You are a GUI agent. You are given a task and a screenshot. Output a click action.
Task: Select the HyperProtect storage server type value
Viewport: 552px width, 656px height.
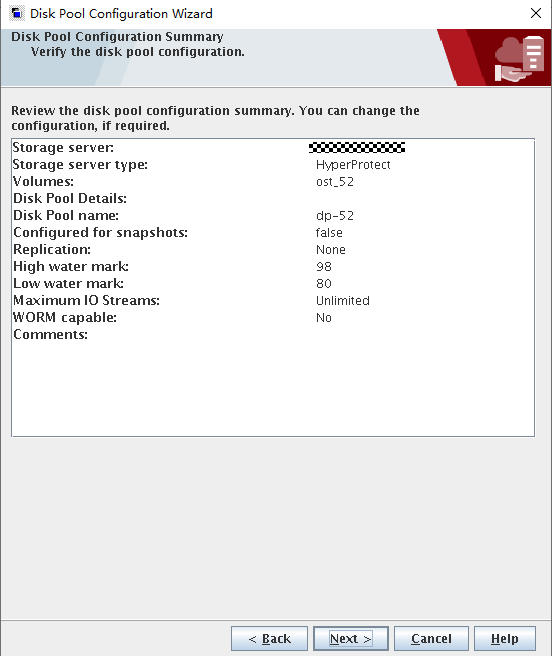click(x=353, y=165)
